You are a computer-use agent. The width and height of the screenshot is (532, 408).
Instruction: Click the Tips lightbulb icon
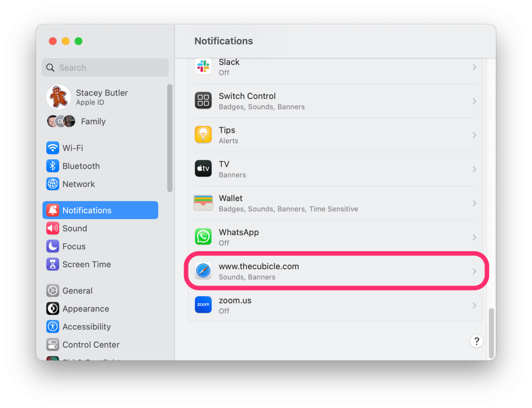tap(203, 135)
